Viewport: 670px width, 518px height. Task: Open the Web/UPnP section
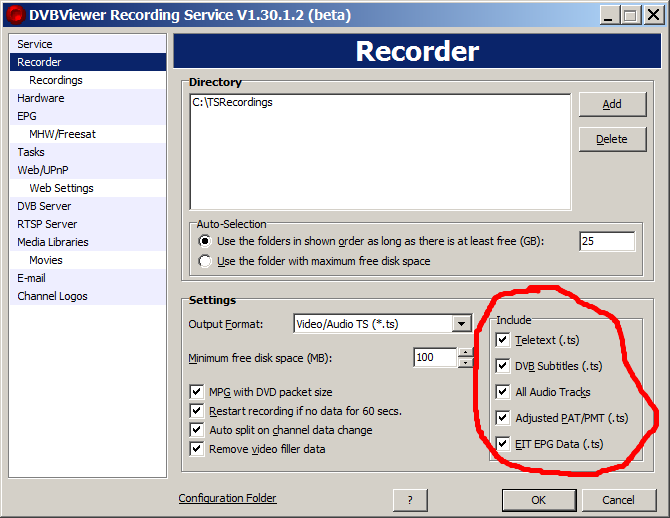click(43, 170)
